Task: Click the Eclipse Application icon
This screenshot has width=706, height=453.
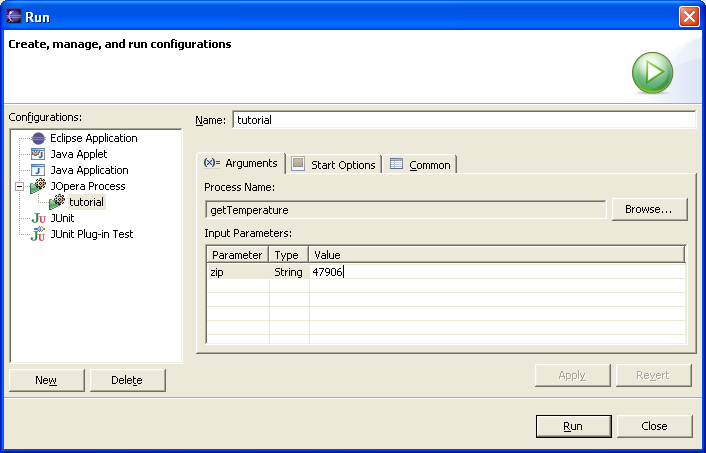Action: [38, 138]
